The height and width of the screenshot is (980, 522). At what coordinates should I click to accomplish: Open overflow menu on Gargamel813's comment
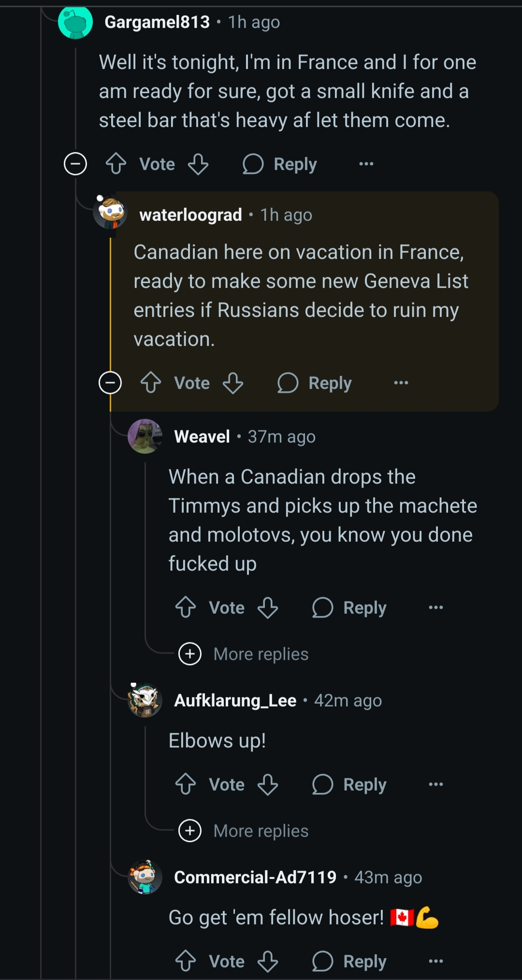click(x=366, y=164)
